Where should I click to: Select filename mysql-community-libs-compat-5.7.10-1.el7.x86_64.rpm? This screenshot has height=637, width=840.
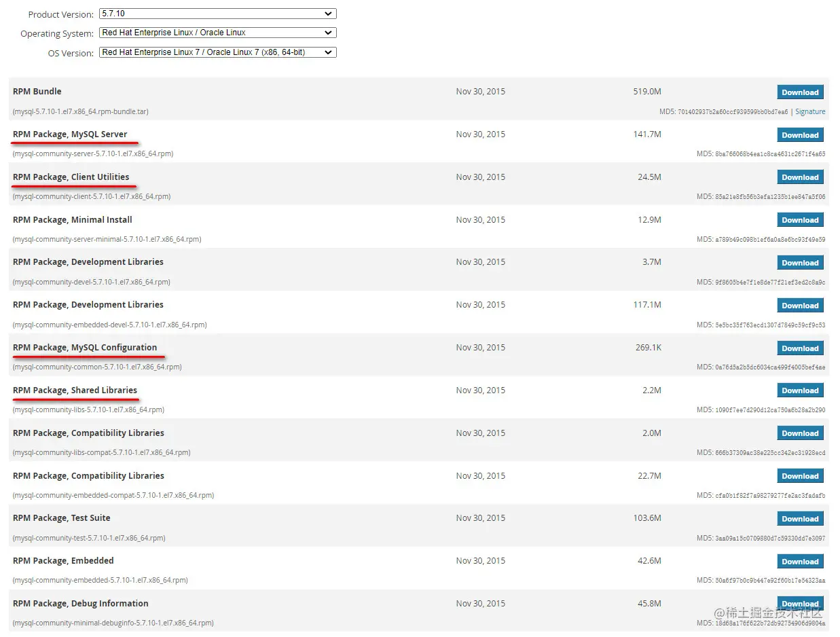(102, 453)
